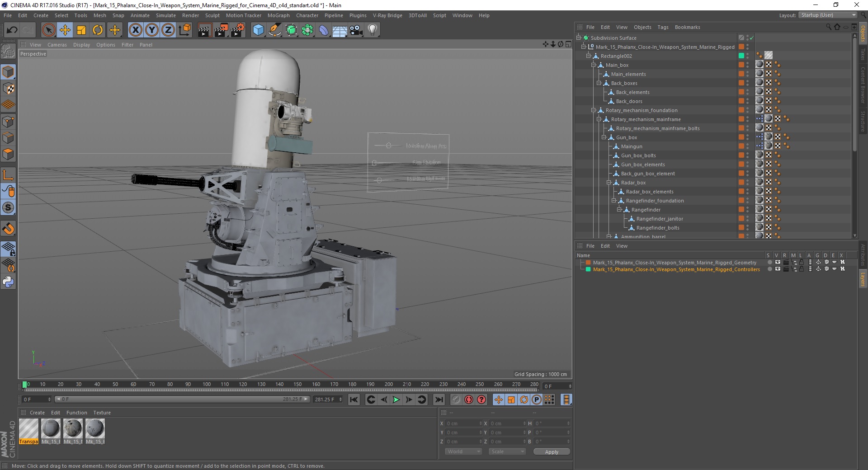868x470 pixels.
Task: Toggle solo for Controllers layer
Action: click(769, 269)
